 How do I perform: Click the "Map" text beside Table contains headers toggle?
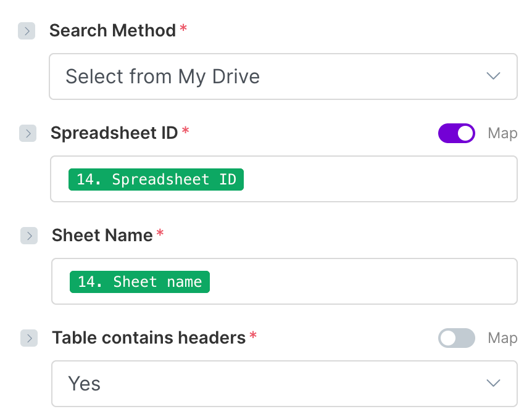pyautogui.click(x=502, y=338)
